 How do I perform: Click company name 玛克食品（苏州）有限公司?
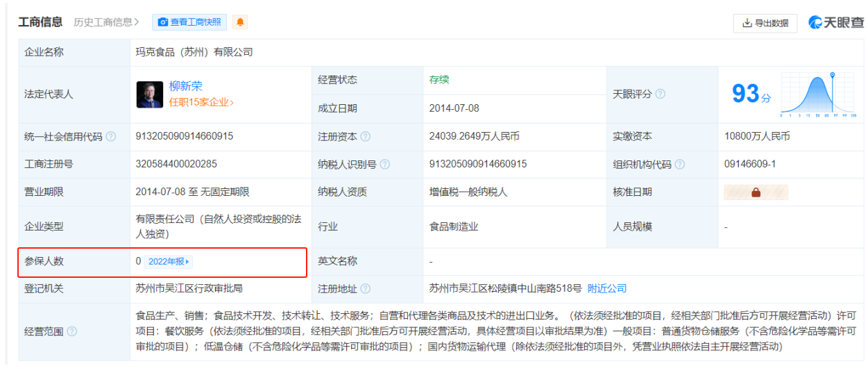[x=194, y=52]
